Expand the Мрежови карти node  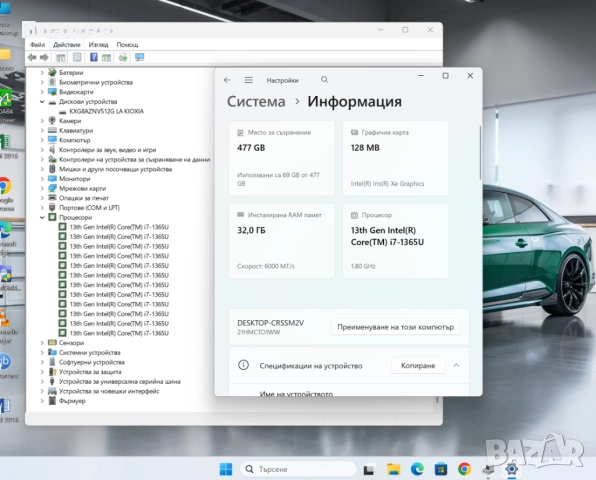[42, 189]
